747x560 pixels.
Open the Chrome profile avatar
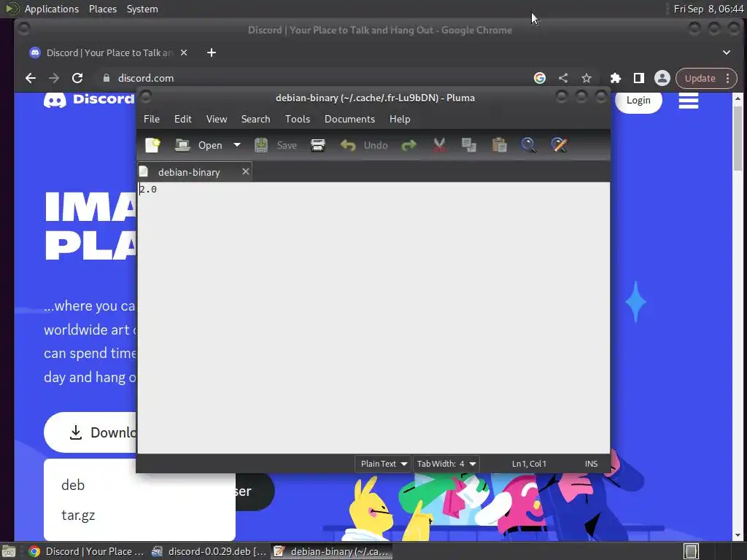pyautogui.click(x=662, y=78)
